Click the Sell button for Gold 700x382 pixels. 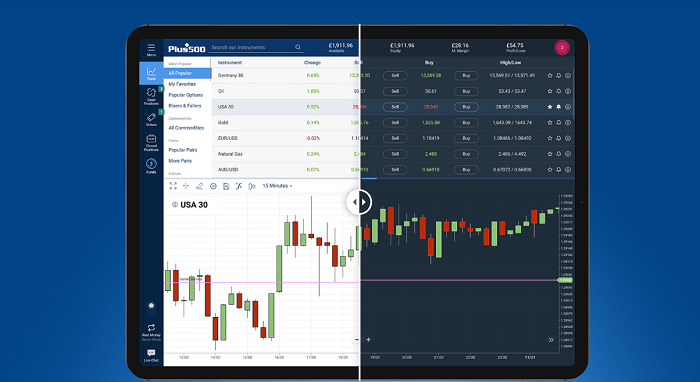(x=395, y=123)
